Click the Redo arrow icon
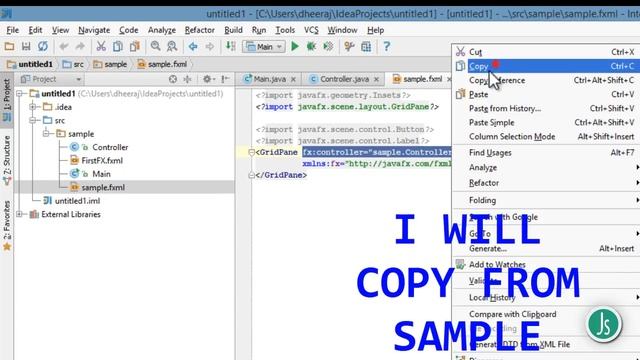The width and height of the screenshot is (640, 360). coord(80,47)
